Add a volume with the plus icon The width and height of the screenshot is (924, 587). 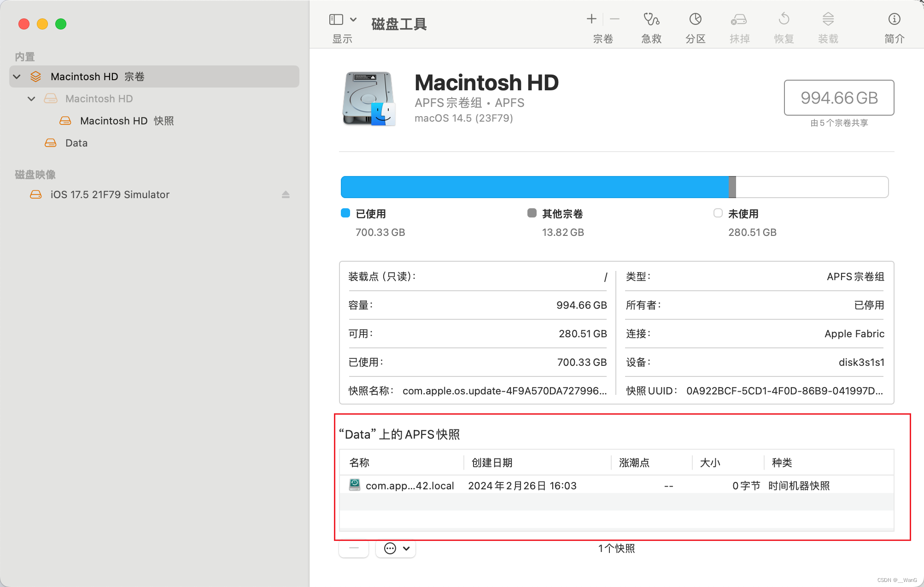591,19
